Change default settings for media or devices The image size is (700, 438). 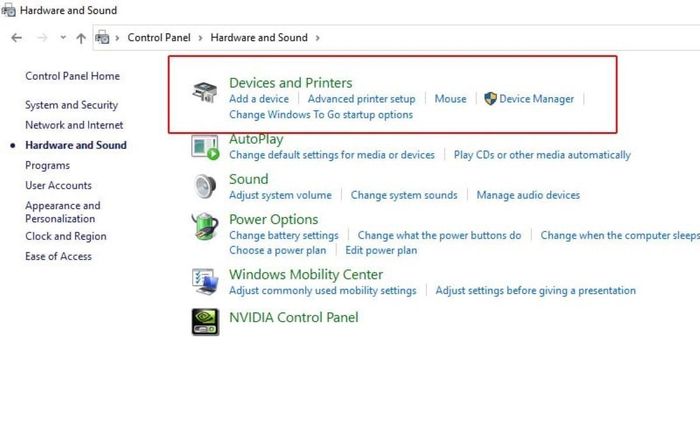[x=332, y=155]
